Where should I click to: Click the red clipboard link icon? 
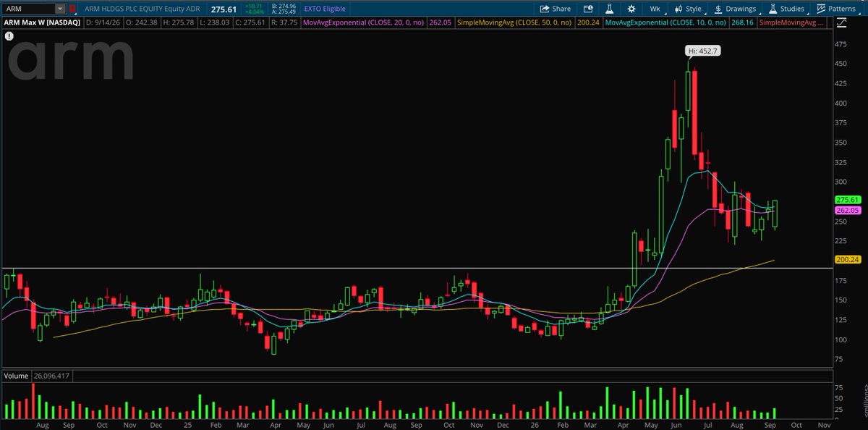coord(72,9)
